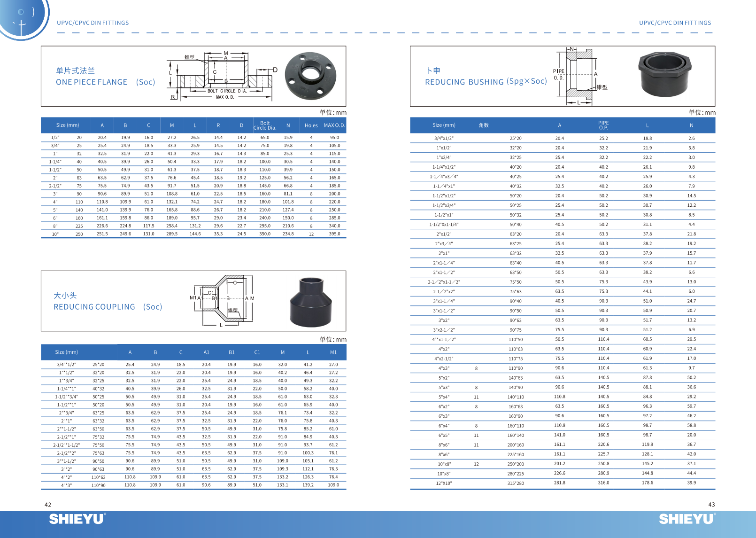Click the REDUCING BUSHING (Spg×Soc) heading
The height and width of the screenshot is (538, 756).
(486, 82)
